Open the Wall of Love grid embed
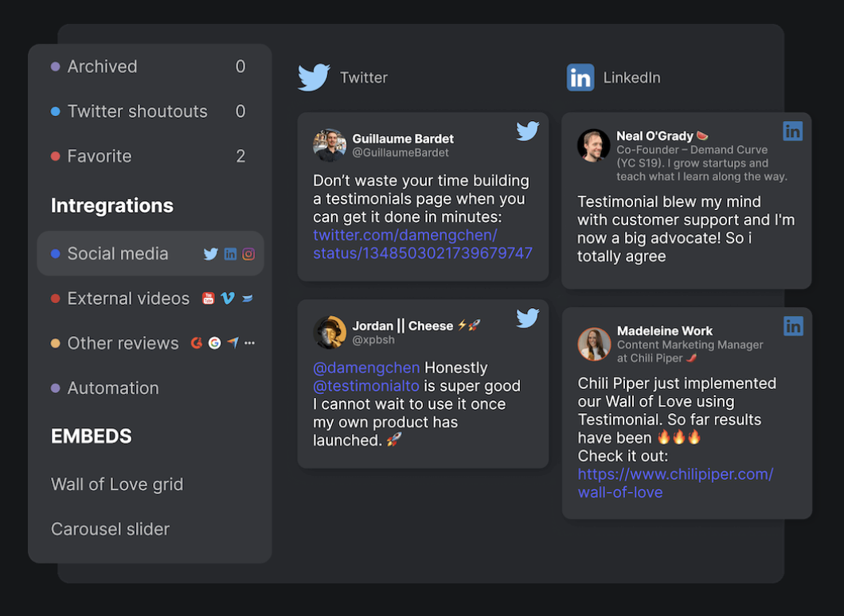This screenshot has width=844, height=616. 117,484
